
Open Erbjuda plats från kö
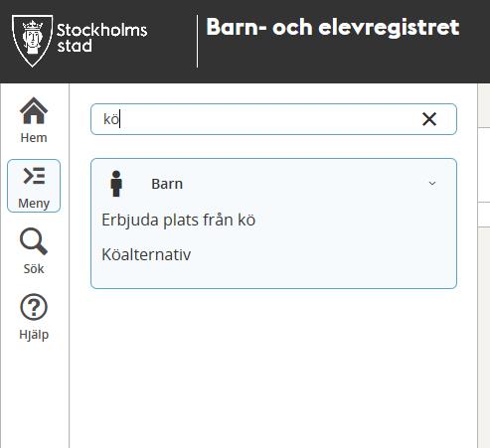179,220
